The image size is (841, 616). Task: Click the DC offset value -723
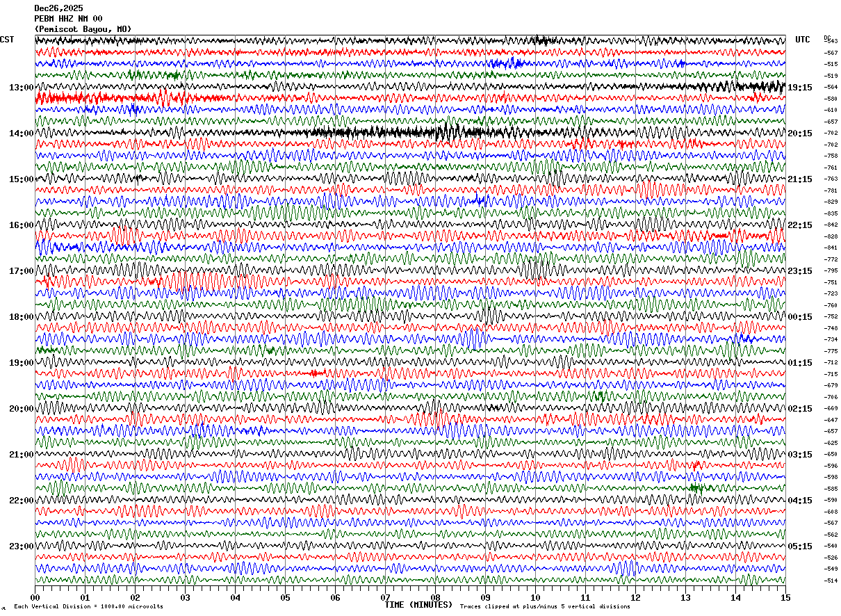[831, 294]
